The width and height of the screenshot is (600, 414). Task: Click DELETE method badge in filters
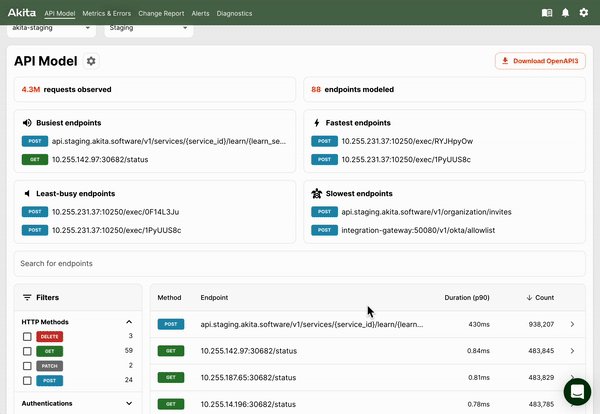[x=50, y=337]
